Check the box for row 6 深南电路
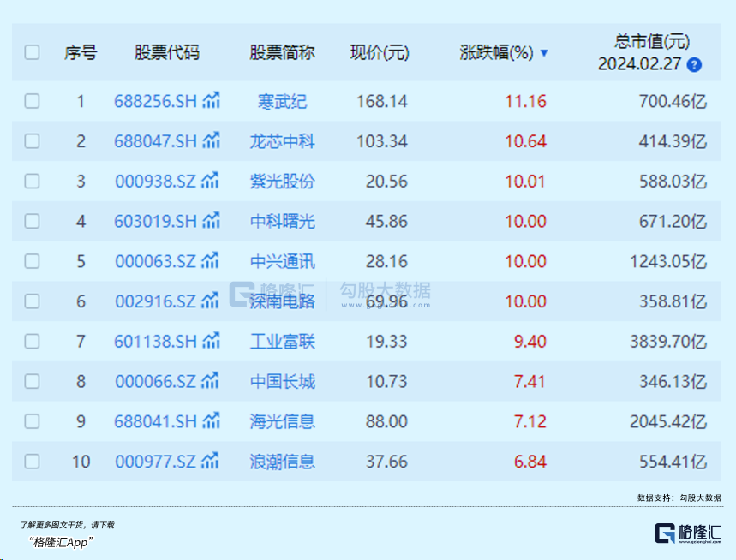This screenshot has width=736, height=560. [x=32, y=301]
